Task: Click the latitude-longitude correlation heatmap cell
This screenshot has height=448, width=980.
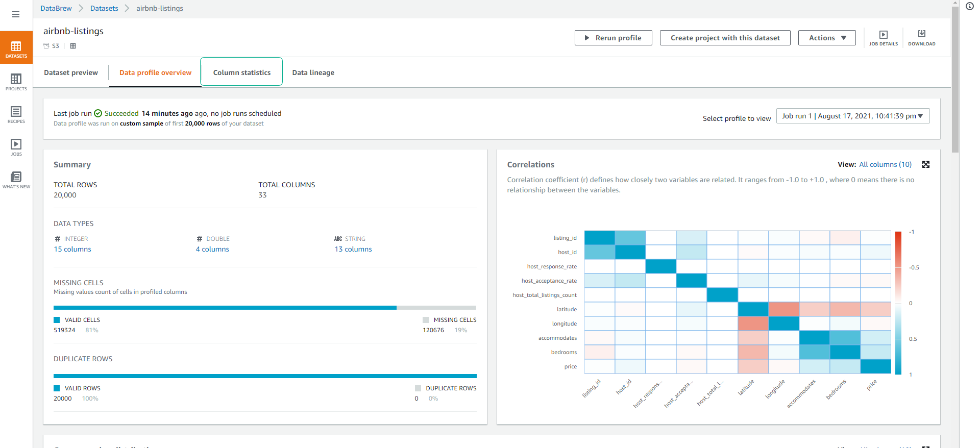Action: point(784,309)
